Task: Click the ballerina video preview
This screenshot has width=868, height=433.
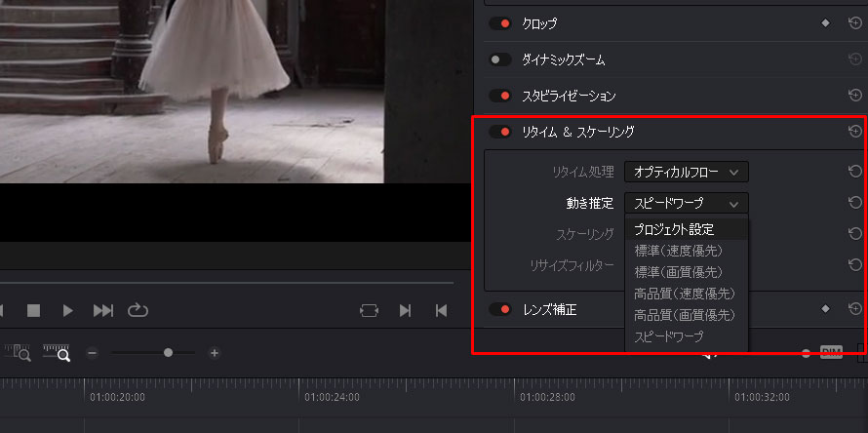Action: tap(192, 92)
